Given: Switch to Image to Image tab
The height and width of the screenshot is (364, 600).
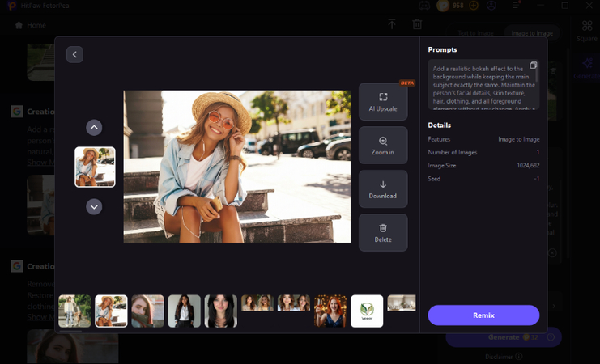Looking at the screenshot, I should (532, 33).
